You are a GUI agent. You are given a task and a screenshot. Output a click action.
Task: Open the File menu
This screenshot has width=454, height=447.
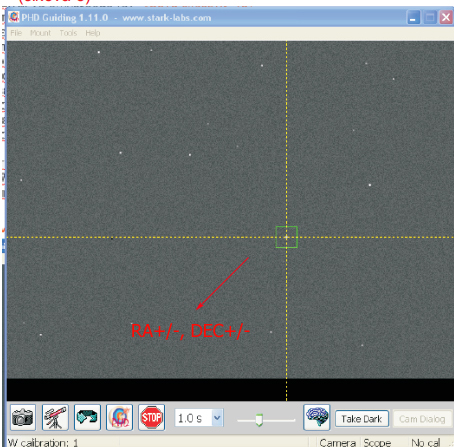pos(16,33)
